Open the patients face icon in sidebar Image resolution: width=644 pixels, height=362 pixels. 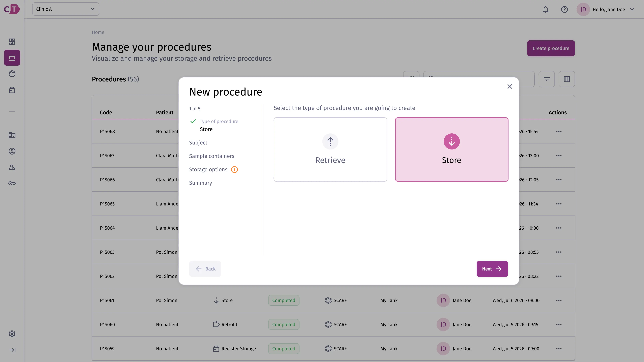point(12,74)
